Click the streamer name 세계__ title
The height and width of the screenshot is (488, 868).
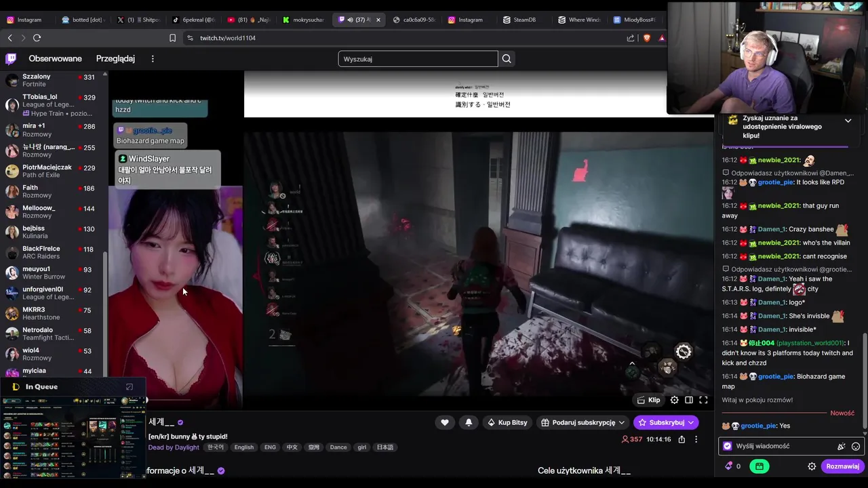point(161,422)
